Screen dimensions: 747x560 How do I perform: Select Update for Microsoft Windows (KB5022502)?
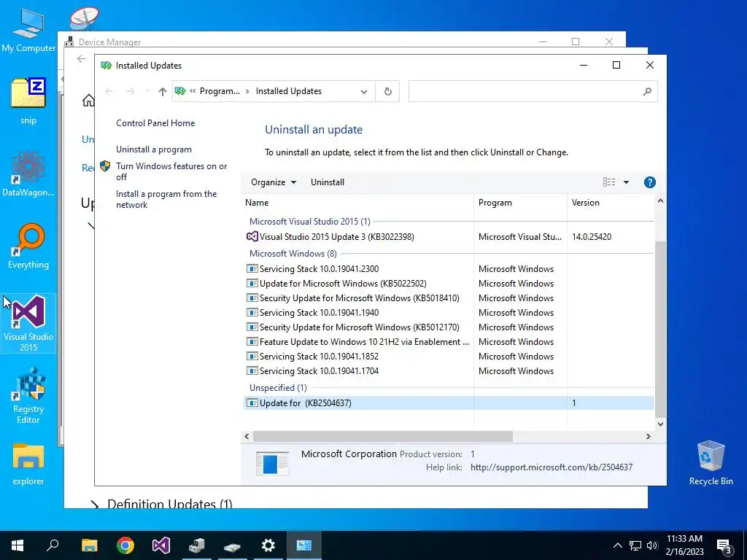[x=449, y=284]
